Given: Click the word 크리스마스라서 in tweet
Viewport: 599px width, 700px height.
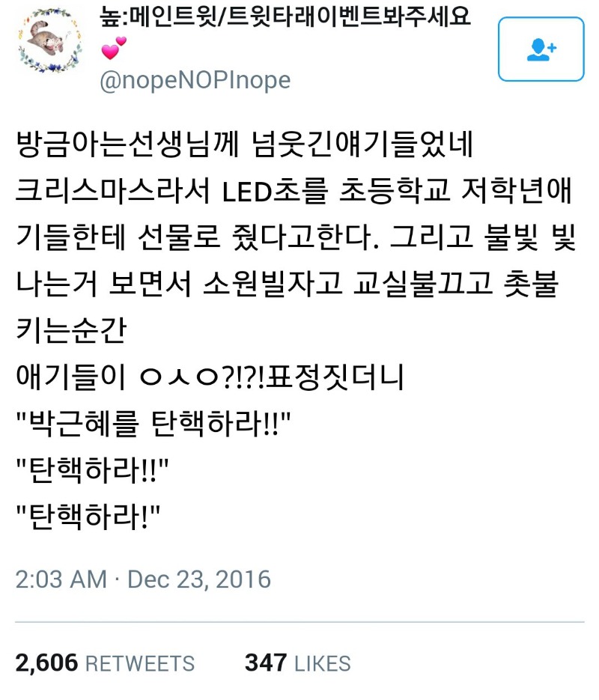Looking at the screenshot, I should [112, 191].
